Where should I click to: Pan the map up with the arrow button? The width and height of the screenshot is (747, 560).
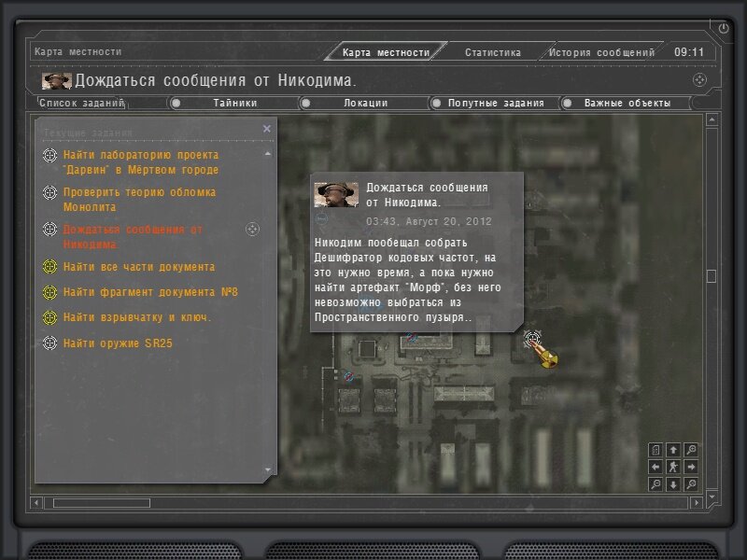[x=673, y=450]
